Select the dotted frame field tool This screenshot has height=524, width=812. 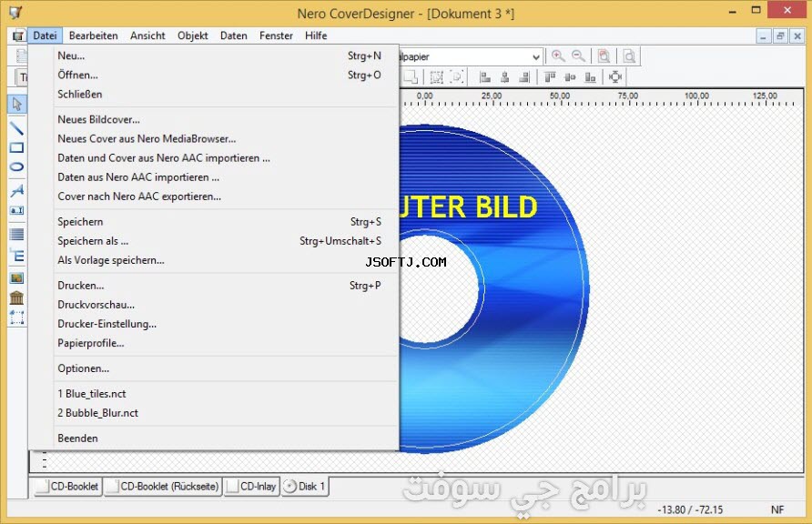point(16,317)
